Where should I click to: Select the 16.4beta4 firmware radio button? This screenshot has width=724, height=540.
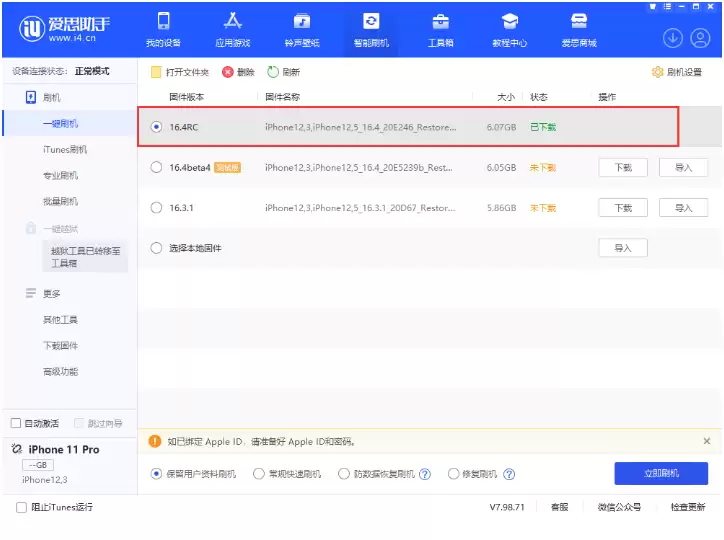click(x=157, y=167)
